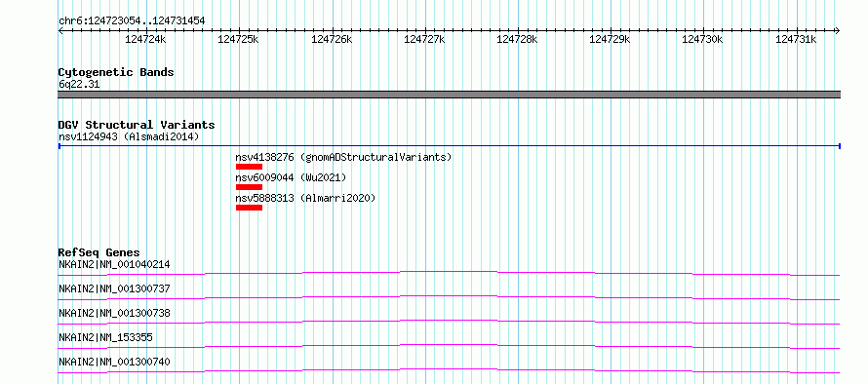Screen dimensions: 868x384
Task: Select the 6q22.31 band label
Action: click(79, 85)
